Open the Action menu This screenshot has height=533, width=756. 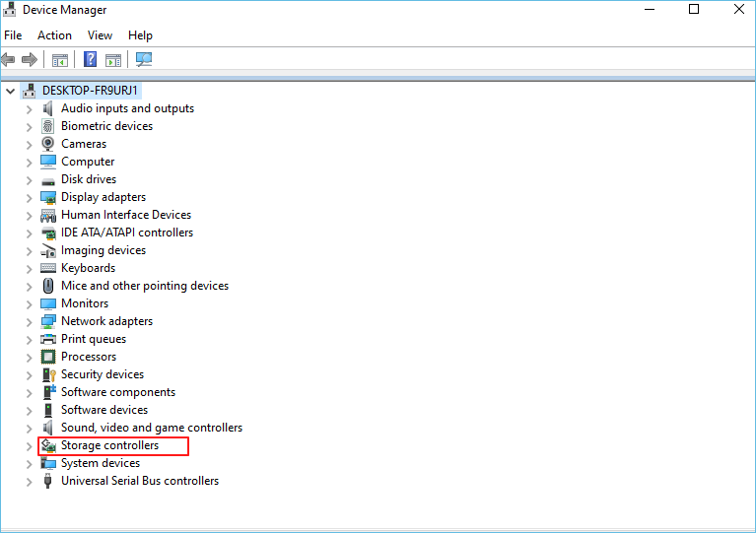click(x=54, y=35)
